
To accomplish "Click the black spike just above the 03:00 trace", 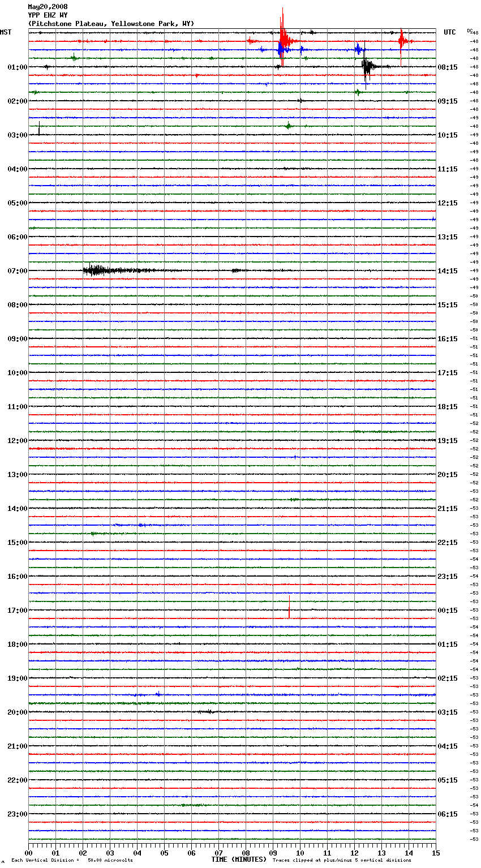I will pyautogui.click(x=39, y=129).
